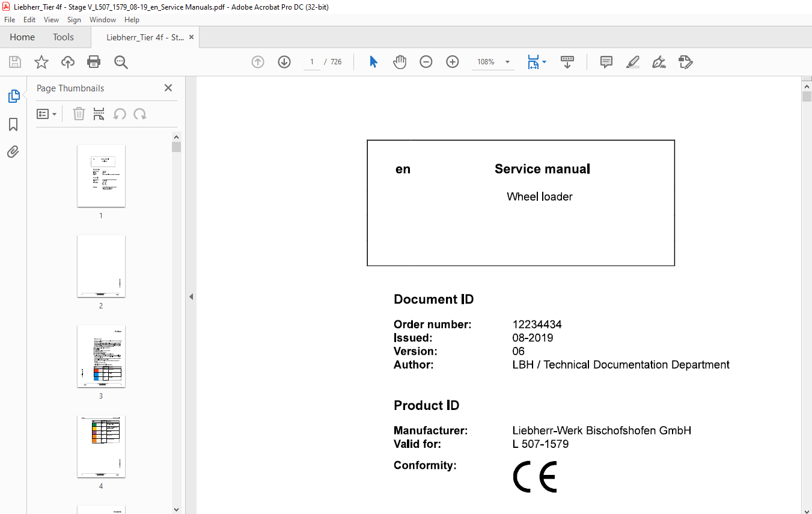Click the stamp tool icon

686,62
